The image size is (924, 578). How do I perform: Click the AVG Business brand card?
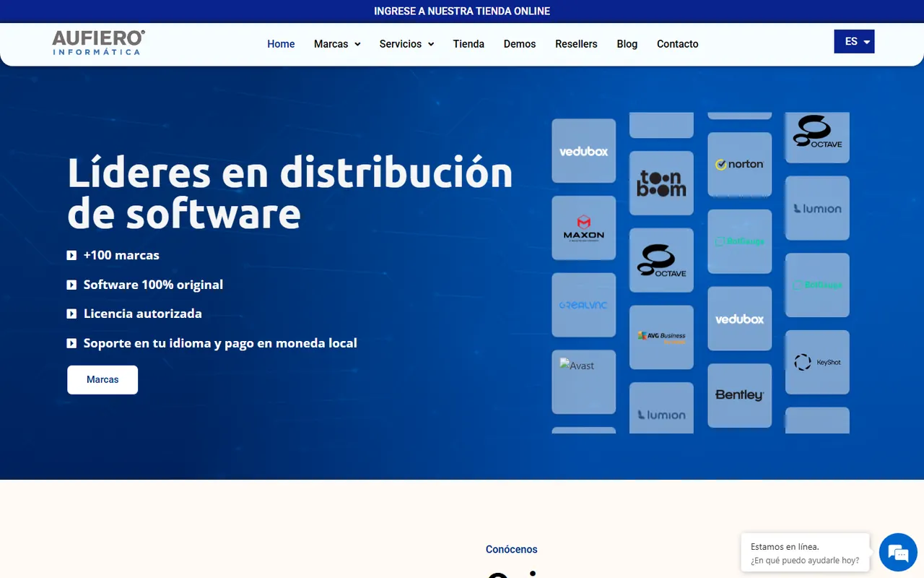[661, 337]
